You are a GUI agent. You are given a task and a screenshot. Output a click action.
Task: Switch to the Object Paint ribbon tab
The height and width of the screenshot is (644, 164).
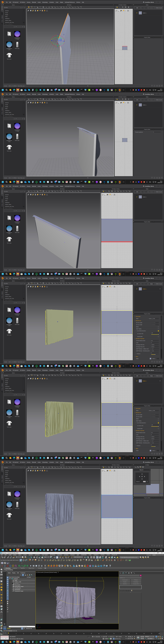coord(31,568)
